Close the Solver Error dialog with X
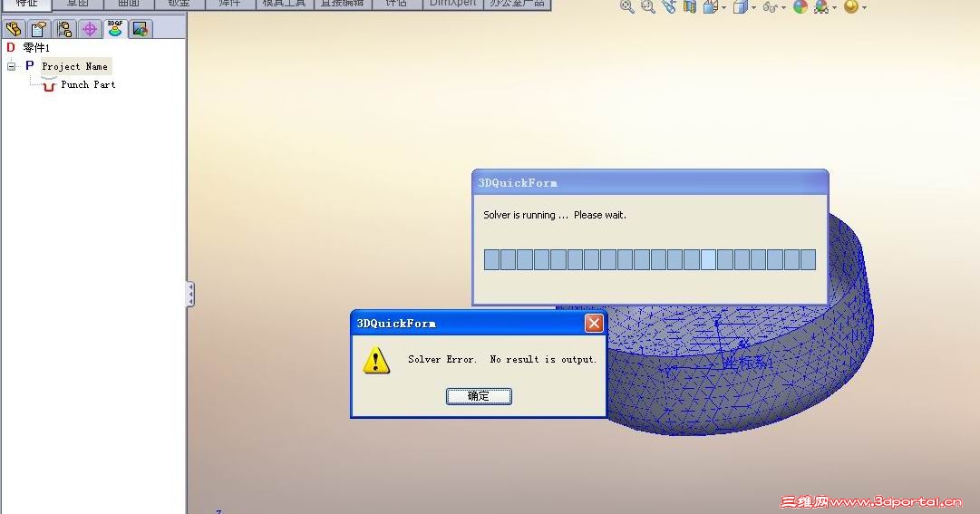 pos(594,324)
